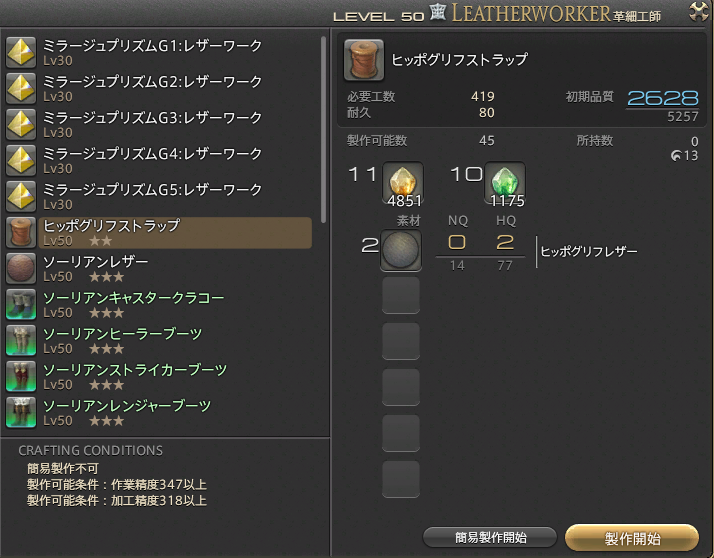Select the ミラージュプリズムG2:レザーワーク recipe
Image resolution: width=714 pixels, height=558 pixels.
point(158,88)
